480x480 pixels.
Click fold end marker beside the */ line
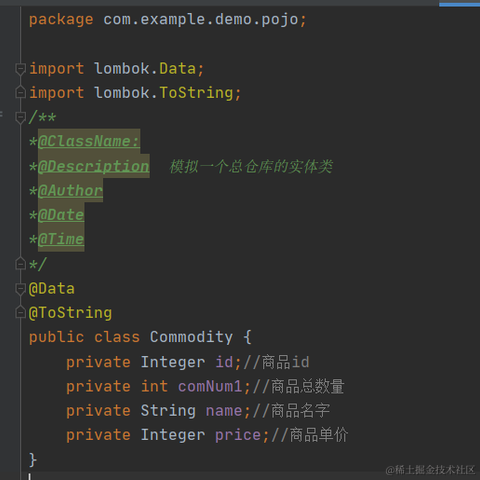point(20,264)
